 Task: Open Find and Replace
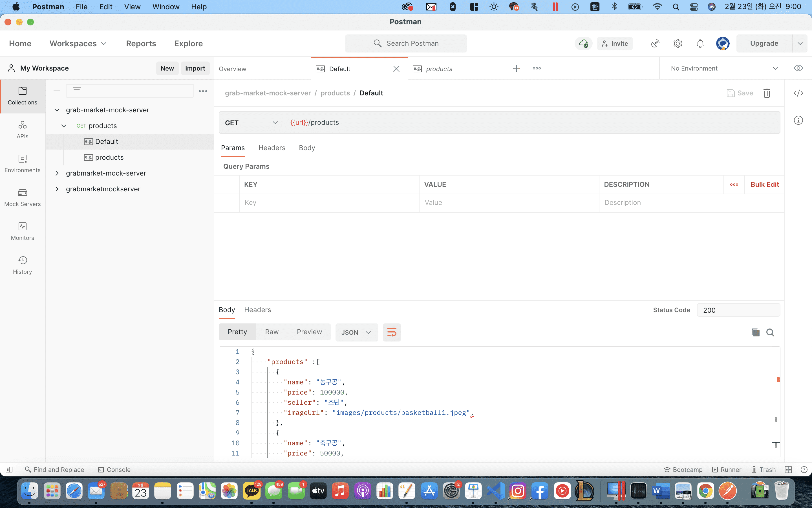[55, 470]
